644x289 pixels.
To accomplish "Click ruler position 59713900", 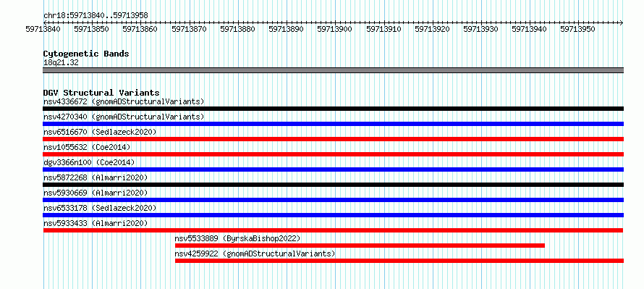I will 335,29.
